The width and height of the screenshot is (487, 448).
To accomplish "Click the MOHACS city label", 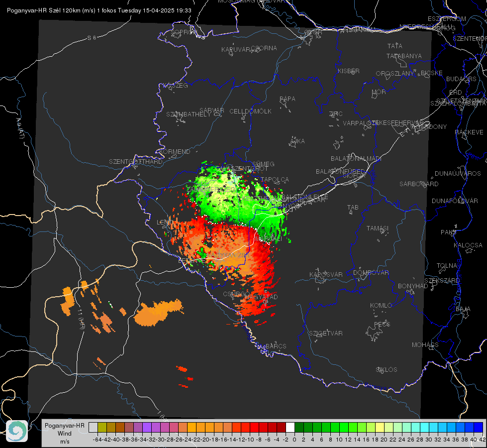I will (x=425, y=345).
